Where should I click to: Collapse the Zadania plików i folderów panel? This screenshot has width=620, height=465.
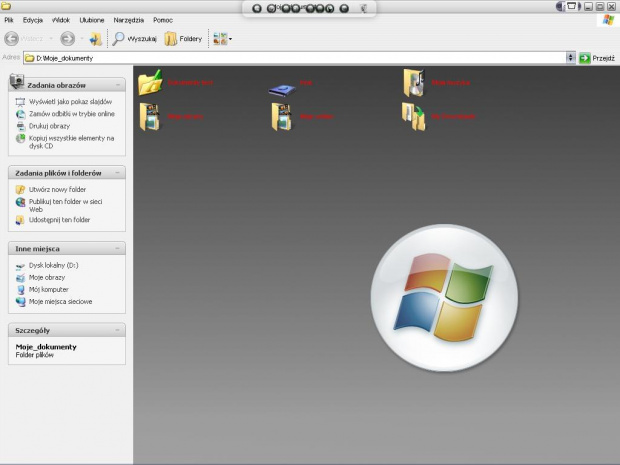(x=118, y=173)
